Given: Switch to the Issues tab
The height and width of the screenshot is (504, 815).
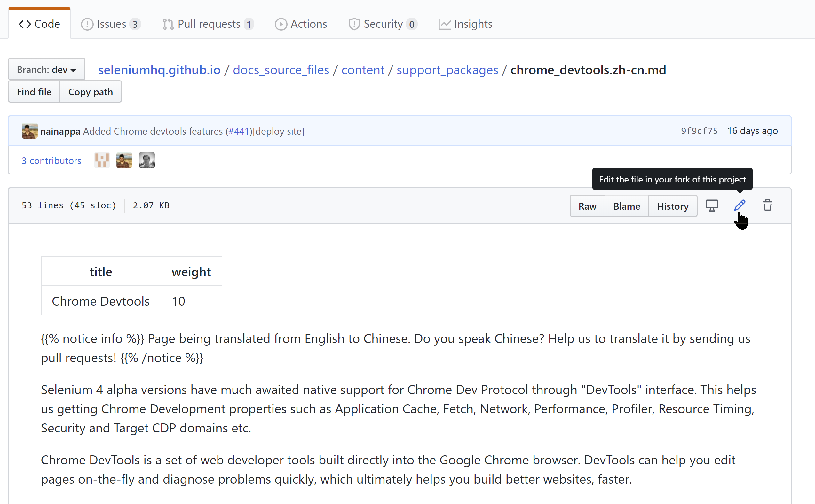Looking at the screenshot, I should coord(111,24).
